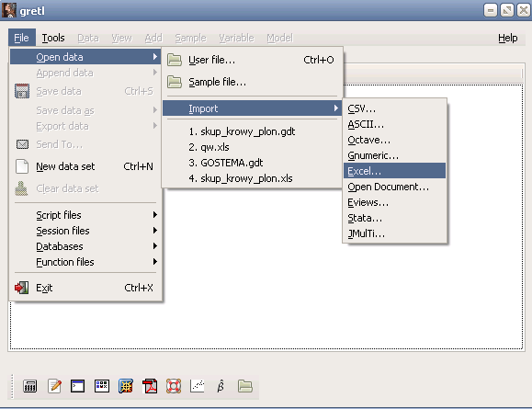Choose Octave... import option

[394, 140]
